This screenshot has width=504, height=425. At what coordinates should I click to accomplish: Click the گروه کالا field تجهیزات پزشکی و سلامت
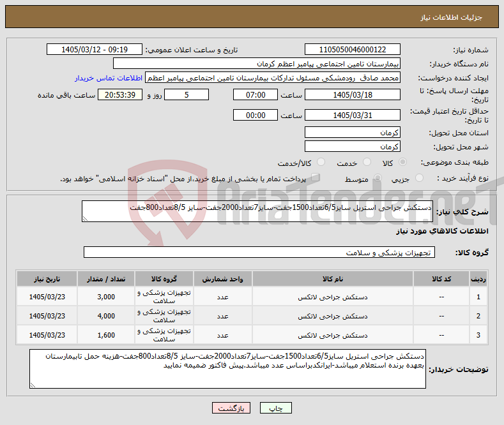pyautogui.click(x=259, y=252)
